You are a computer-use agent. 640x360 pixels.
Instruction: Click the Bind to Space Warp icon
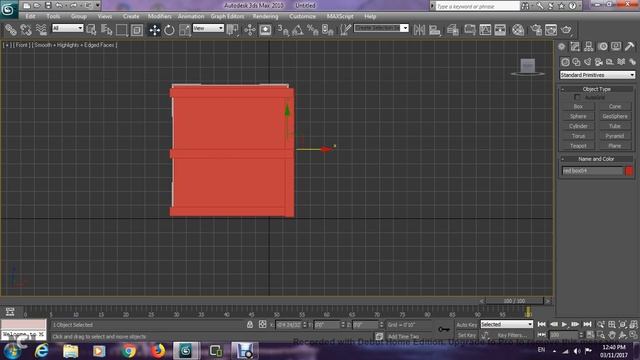41,30
